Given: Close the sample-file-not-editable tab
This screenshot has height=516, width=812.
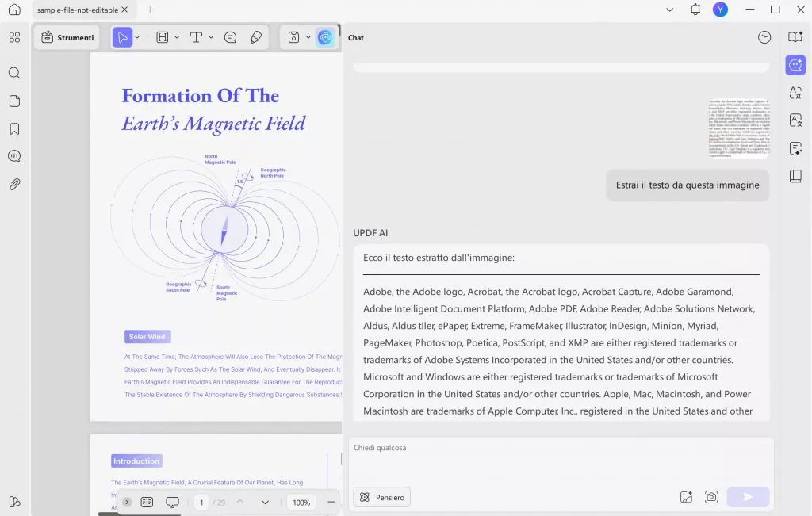Looking at the screenshot, I should (124, 10).
